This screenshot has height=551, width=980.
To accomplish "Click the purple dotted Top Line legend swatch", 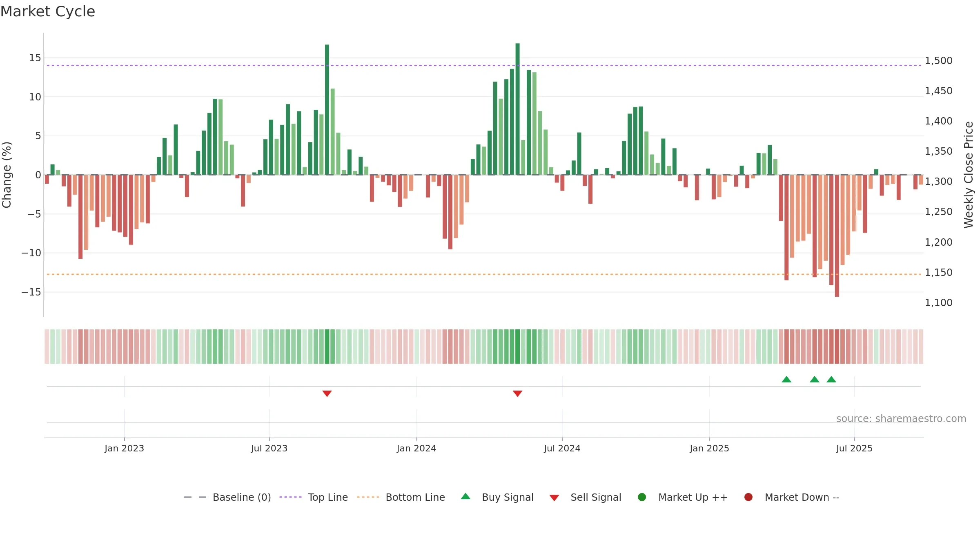I will click(x=290, y=497).
